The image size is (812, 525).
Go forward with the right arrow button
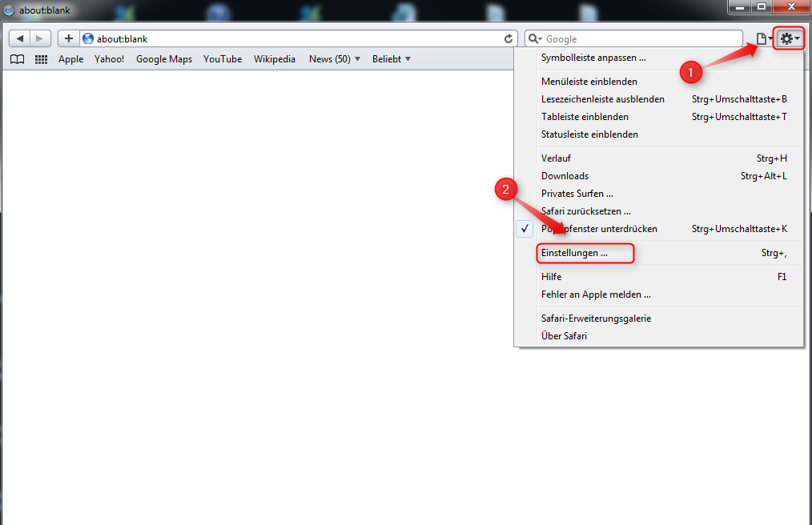click(x=40, y=39)
